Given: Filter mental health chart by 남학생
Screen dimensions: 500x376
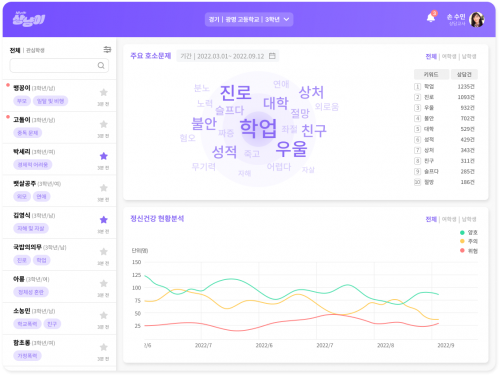Looking at the screenshot, I should pyautogui.click(x=469, y=219).
